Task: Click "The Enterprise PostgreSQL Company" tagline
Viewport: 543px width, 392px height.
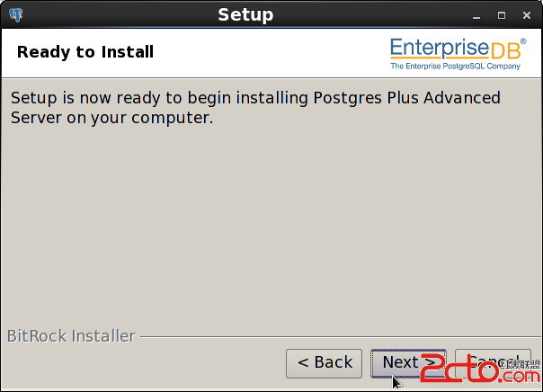Action: [x=456, y=67]
